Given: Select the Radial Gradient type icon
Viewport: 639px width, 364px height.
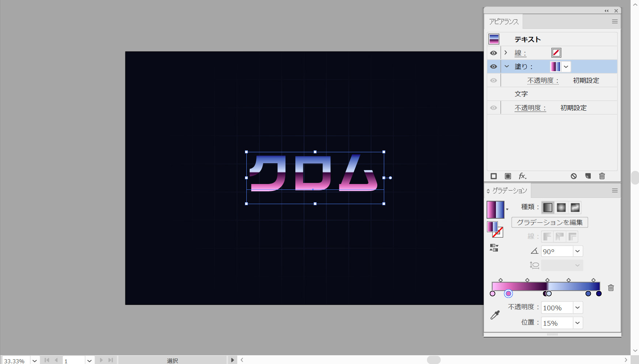Looking at the screenshot, I should click(x=561, y=208).
